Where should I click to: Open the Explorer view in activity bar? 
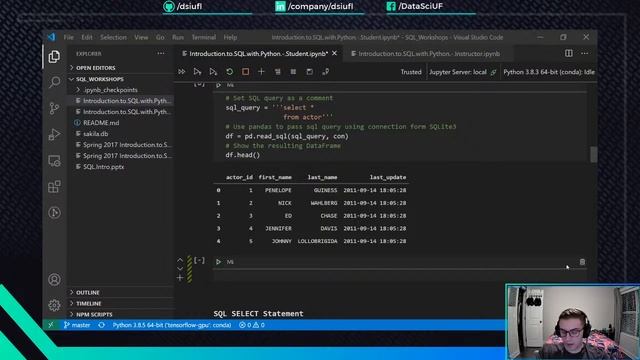(54, 56)
